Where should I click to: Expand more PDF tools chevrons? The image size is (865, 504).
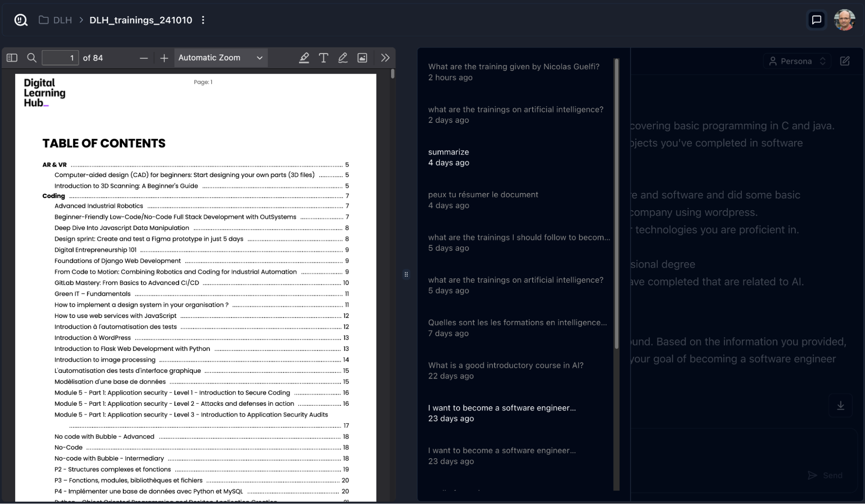[385, 58]
